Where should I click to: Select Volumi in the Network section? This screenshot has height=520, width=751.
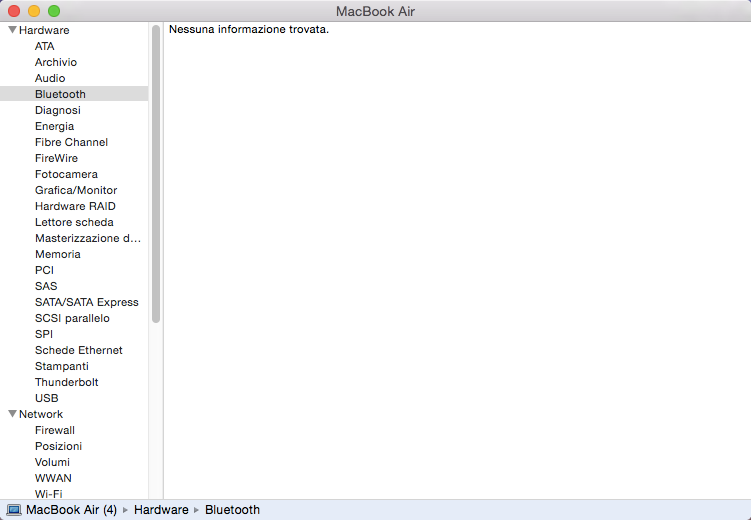[52, 462]
